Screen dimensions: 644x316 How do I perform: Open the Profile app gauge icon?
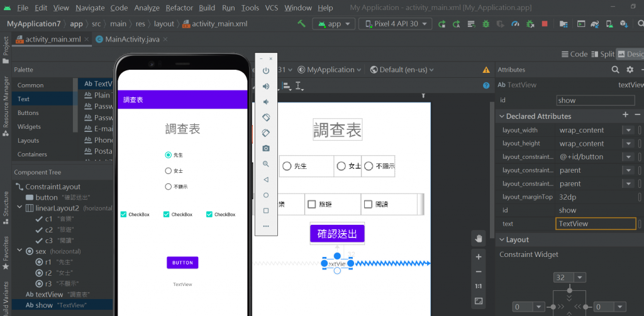point(515,24)
